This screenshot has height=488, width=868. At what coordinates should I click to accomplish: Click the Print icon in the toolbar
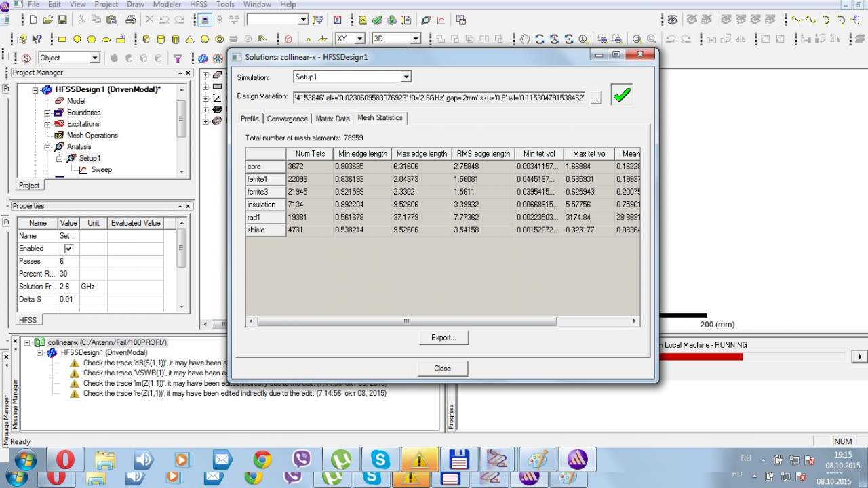click(x=131, y=20)
